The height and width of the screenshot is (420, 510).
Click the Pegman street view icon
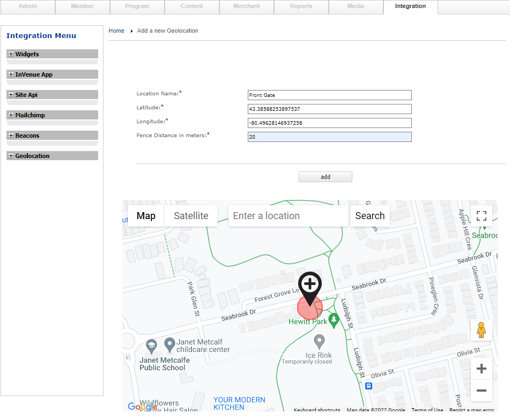[481, 330]
